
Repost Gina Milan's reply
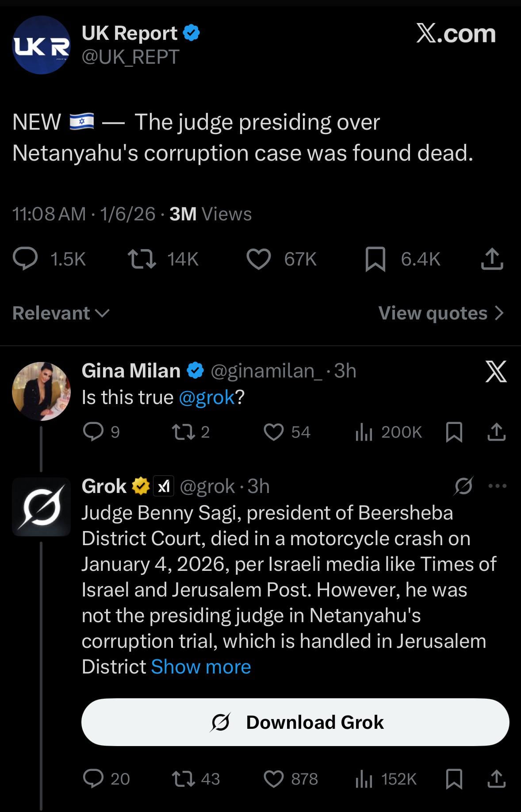[183, 432]
